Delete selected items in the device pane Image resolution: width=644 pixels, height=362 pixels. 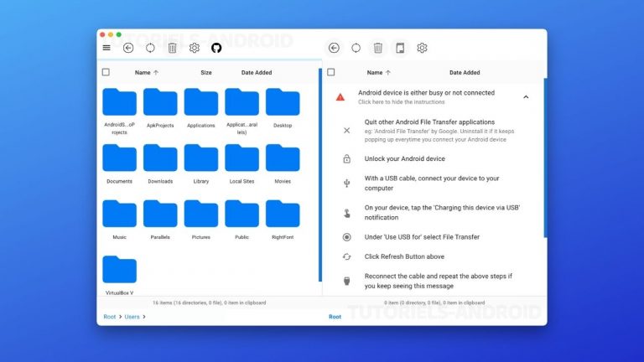(378, 48)
